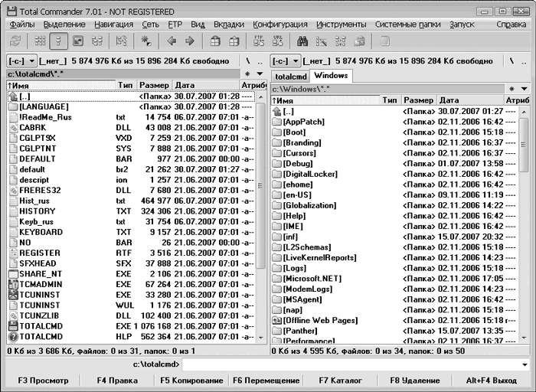
Task: Click the notepad toolbar icon
Action: coord(385,41)
